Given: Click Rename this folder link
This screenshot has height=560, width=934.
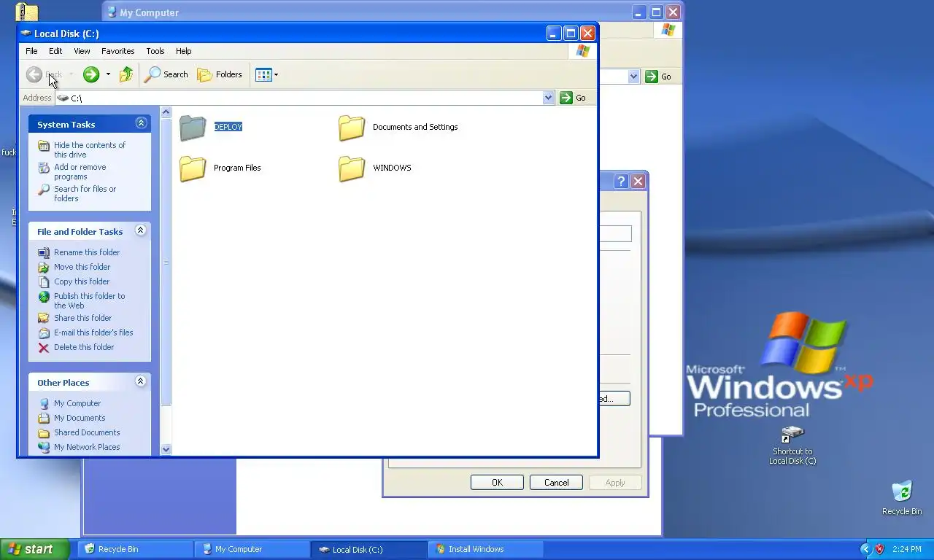Looking at the screenshot, I should (x=87, y=252).
